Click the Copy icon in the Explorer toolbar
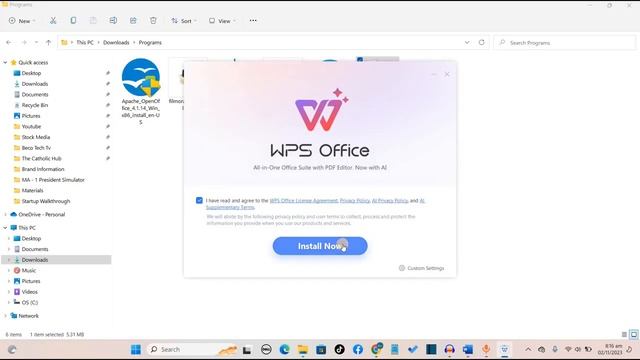640x360 pixels. coord(73,20)
